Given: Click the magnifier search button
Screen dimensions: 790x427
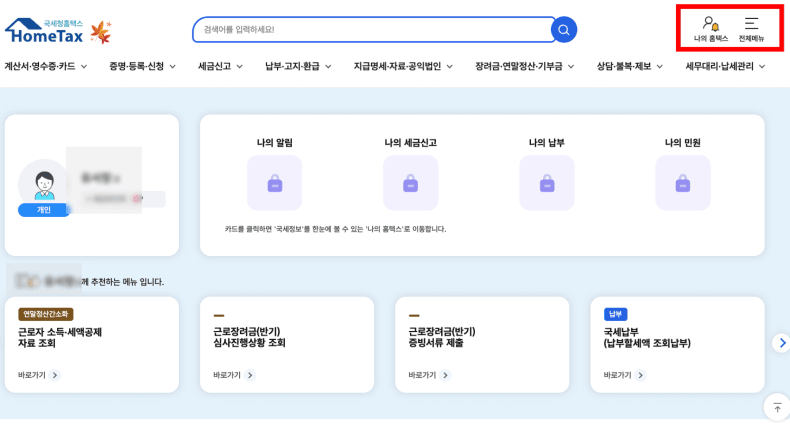Looking at the screenshot, I should (564, 30).
